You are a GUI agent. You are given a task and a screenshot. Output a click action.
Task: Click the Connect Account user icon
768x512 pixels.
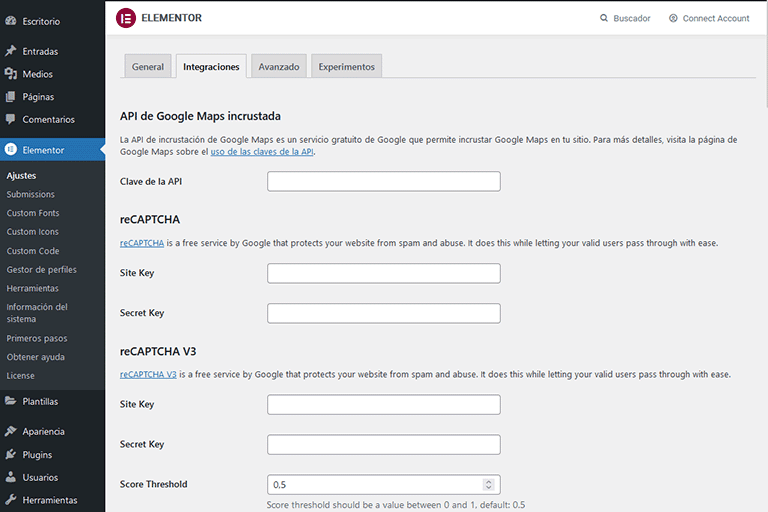[673, 18]
